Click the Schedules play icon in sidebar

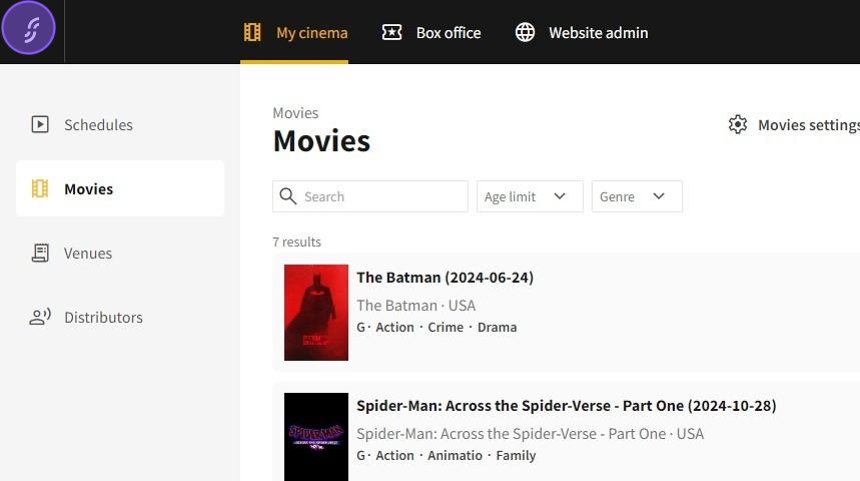pyautogui.click(x=40, y=125)
